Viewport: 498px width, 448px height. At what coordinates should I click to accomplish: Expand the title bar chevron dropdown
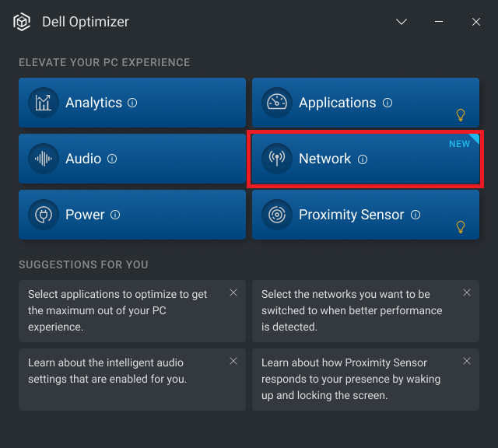pos(402,22)
